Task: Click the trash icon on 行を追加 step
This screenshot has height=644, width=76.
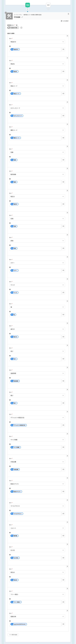Action: (68, 14)
